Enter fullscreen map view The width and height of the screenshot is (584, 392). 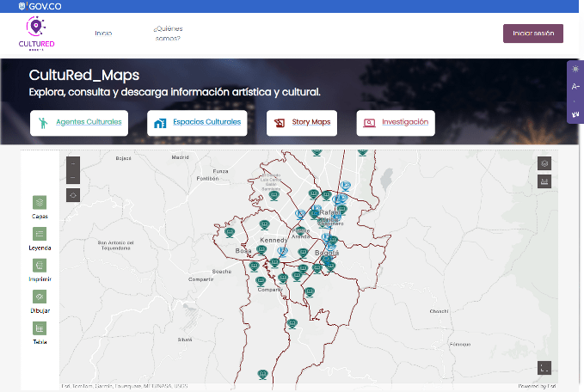[x=544, y=368]
